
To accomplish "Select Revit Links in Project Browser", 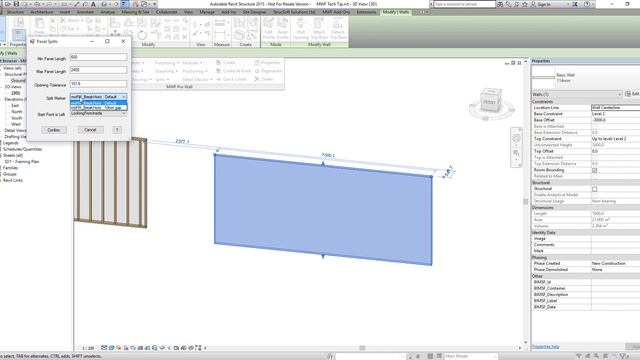I will point(13,180).
